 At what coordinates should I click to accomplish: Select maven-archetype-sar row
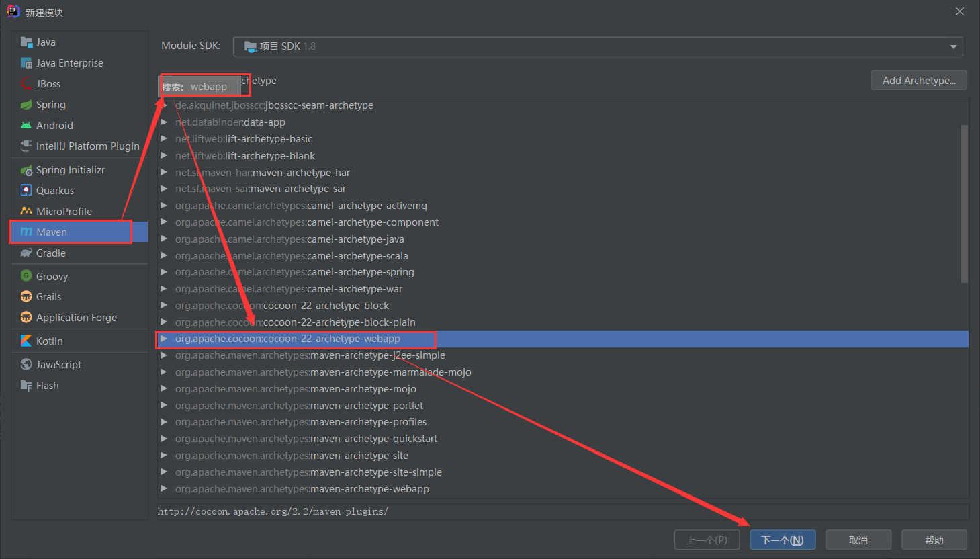point(563,189)
